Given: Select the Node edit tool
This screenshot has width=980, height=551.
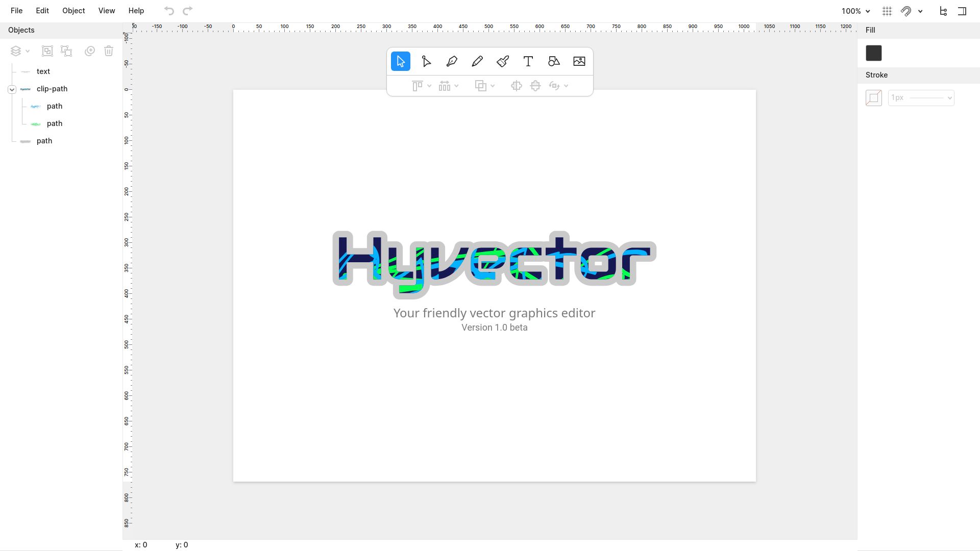Looking at the screenshot, I should [426, 61].
